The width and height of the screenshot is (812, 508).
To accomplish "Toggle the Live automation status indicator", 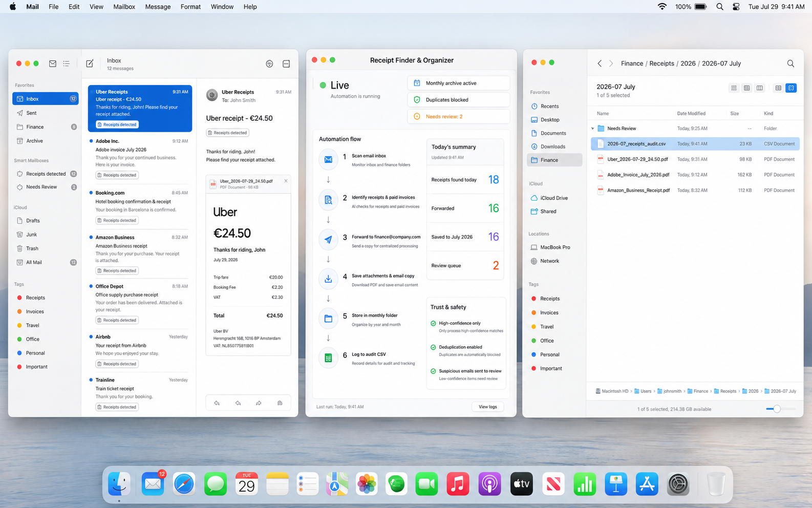I will coord(323,85).
